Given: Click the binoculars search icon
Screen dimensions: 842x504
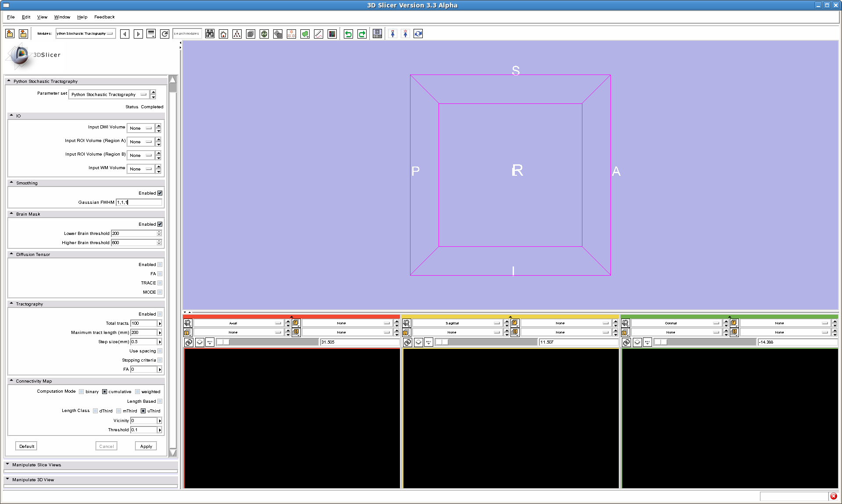Looking at the screenshot, I should pos(210,34).
